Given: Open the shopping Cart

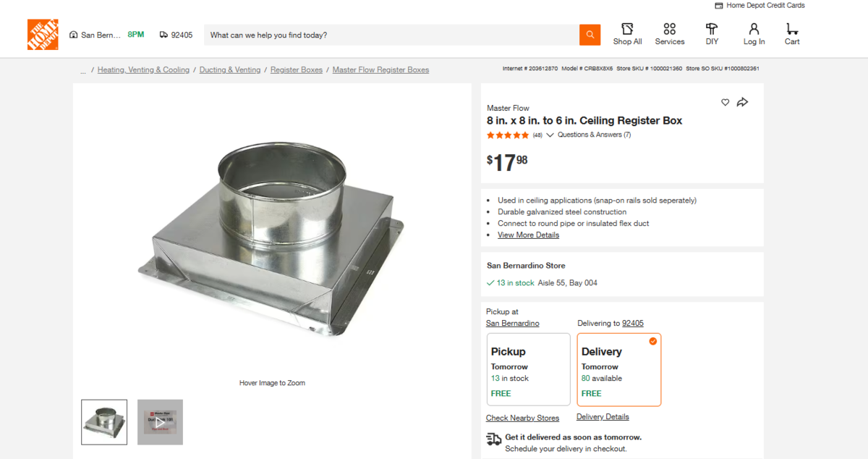Looking at the screenshot, I should (792, 34).
